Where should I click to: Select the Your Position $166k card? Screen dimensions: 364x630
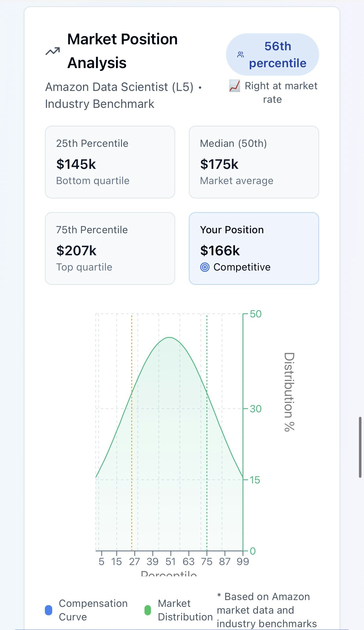[x=254, y=248]
